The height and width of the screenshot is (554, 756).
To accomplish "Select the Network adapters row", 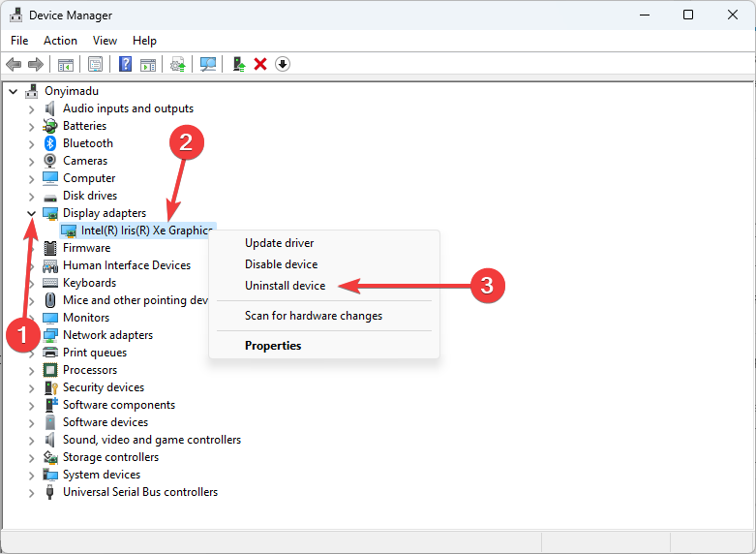I will point(107,335).
